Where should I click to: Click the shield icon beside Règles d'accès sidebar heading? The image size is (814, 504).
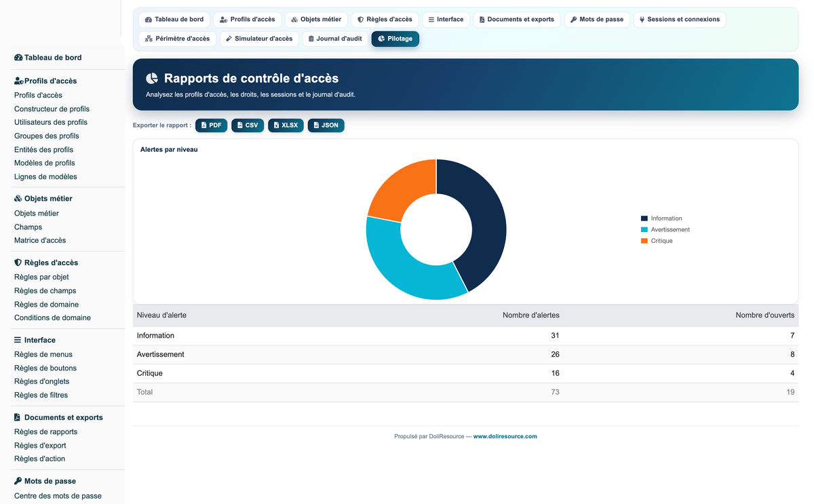click(x=18, y=263)
